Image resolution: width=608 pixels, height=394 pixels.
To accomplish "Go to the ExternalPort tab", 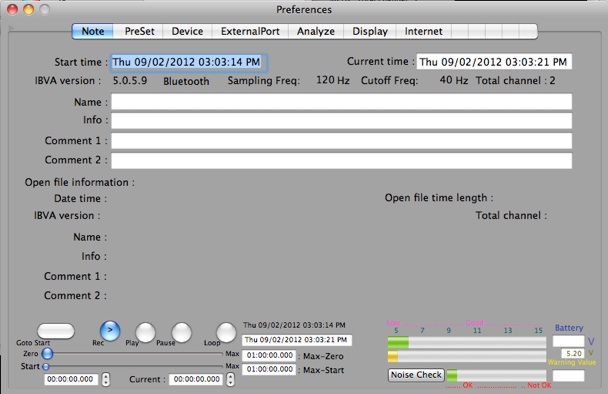I will point(250,31).
